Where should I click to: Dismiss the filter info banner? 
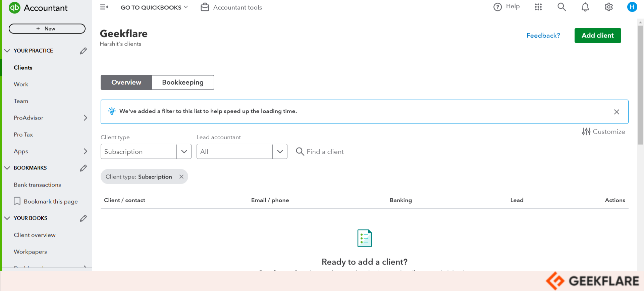pos(616,112)
